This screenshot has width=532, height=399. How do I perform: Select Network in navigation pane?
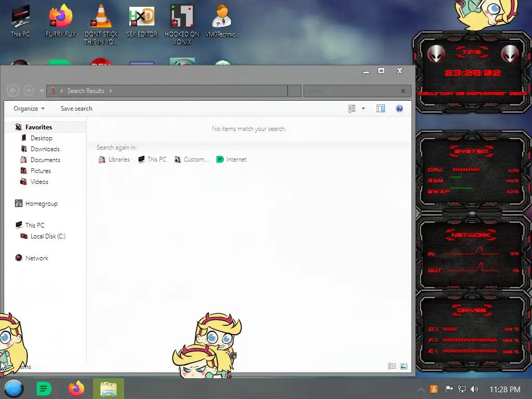(x=37, y=258)
